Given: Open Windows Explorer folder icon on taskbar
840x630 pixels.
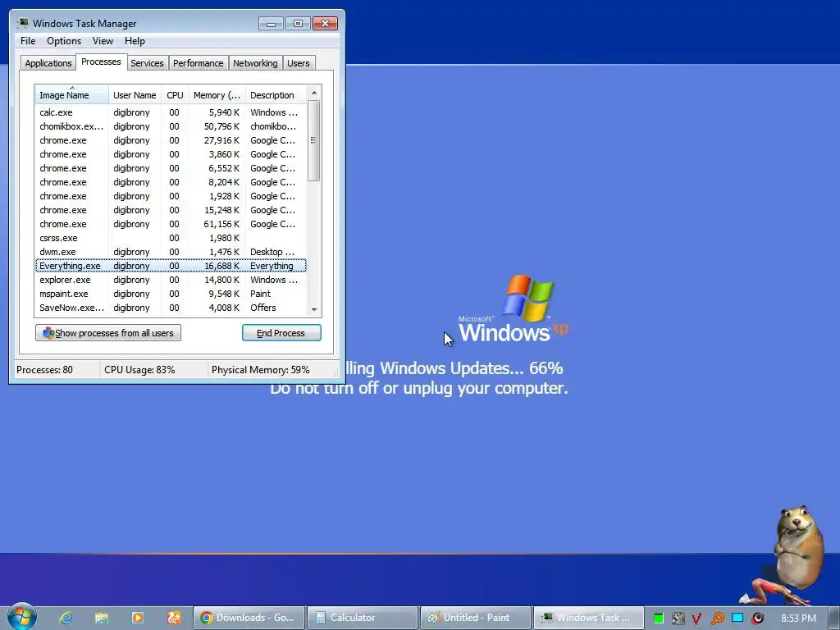Looking at the screenshot, I should coord(101,618).
